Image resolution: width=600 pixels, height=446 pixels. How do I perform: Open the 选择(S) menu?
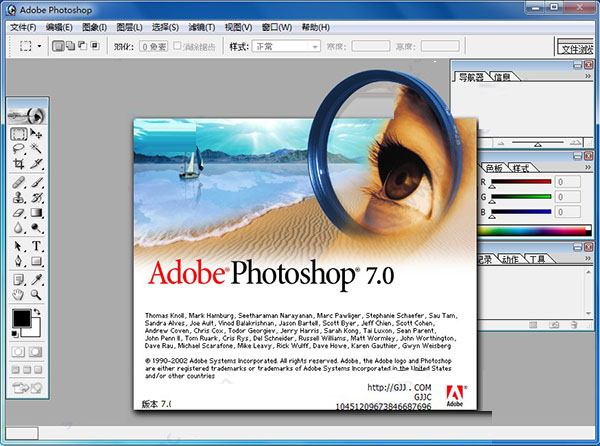(x=165, y=28)
